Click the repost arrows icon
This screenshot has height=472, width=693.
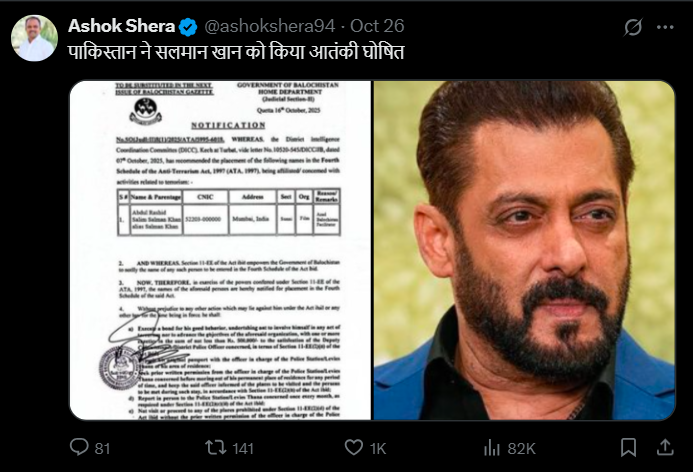pyautogui.click(x=216, y=447)
